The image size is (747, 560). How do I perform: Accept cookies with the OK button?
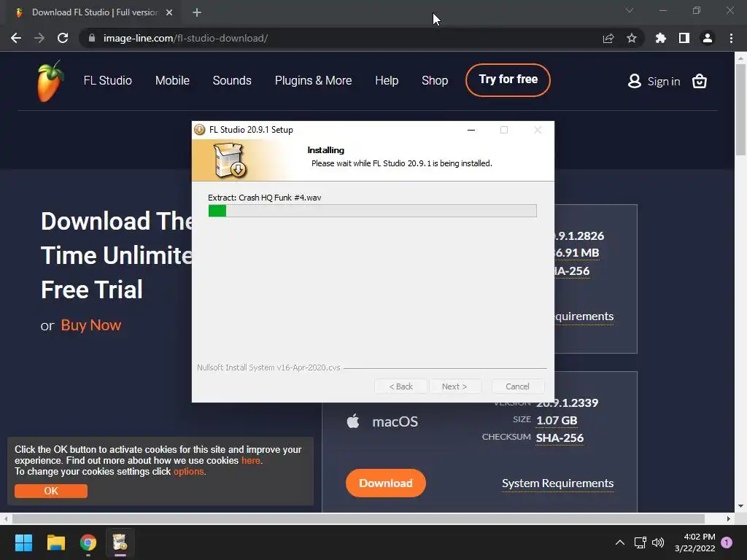point(51,491)
